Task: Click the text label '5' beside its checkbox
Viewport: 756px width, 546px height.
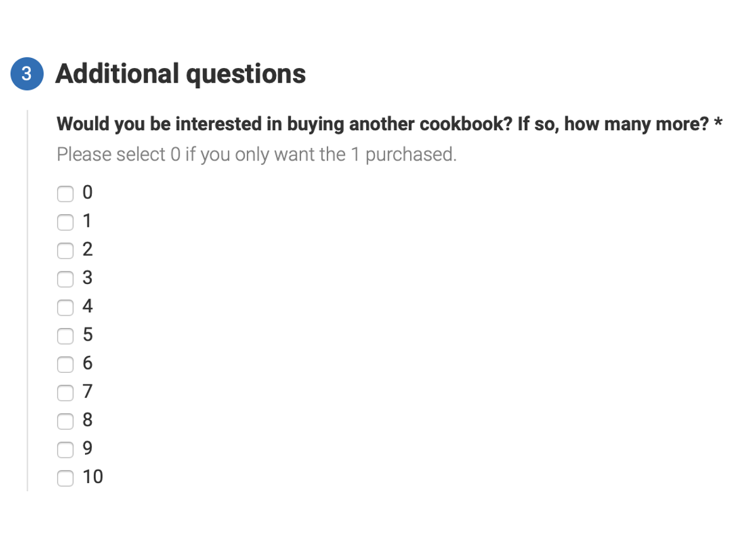Action: point(88,334)
